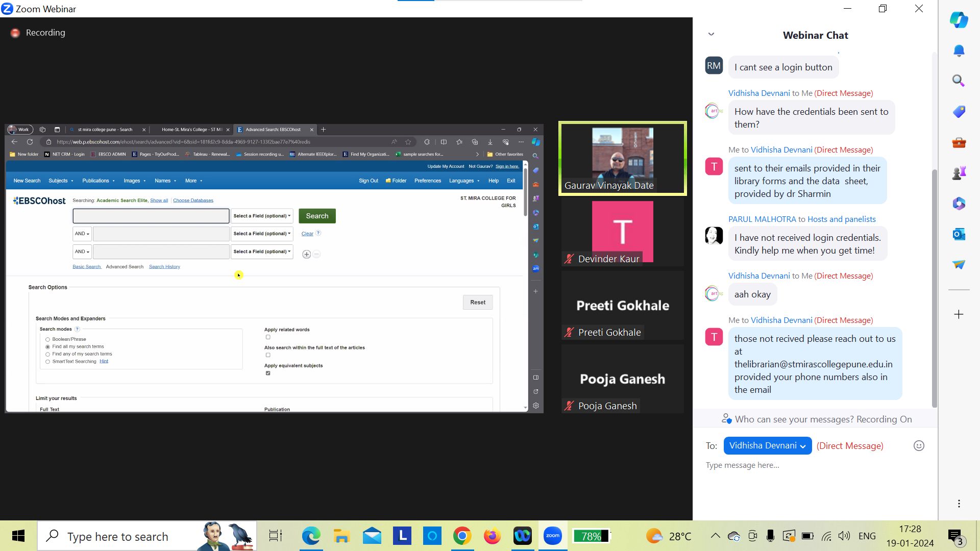Click the Reset button in Search Options
This screenshot has height=551, width=980.
pyautogui.click(x=478, y=302)
